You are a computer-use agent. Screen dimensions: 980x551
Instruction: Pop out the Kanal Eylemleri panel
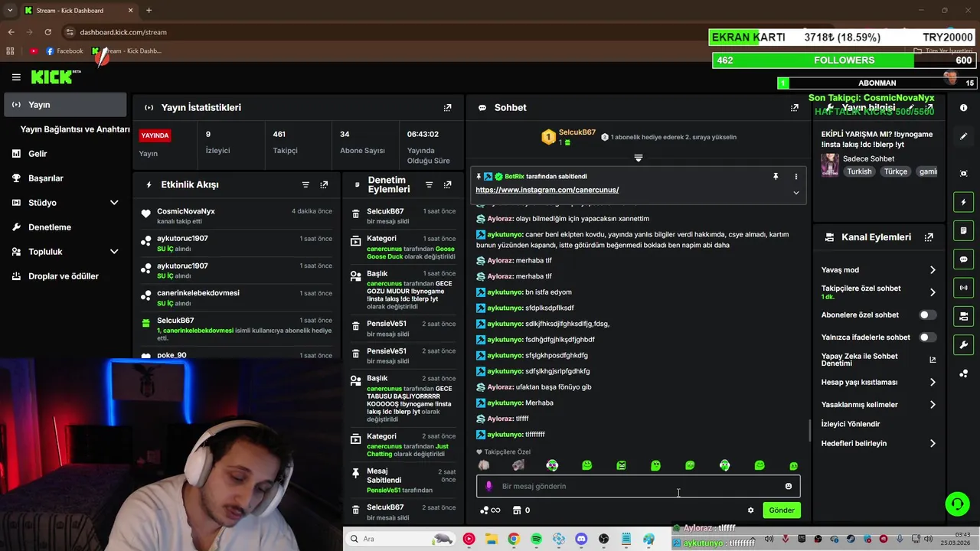click(929, 238)
